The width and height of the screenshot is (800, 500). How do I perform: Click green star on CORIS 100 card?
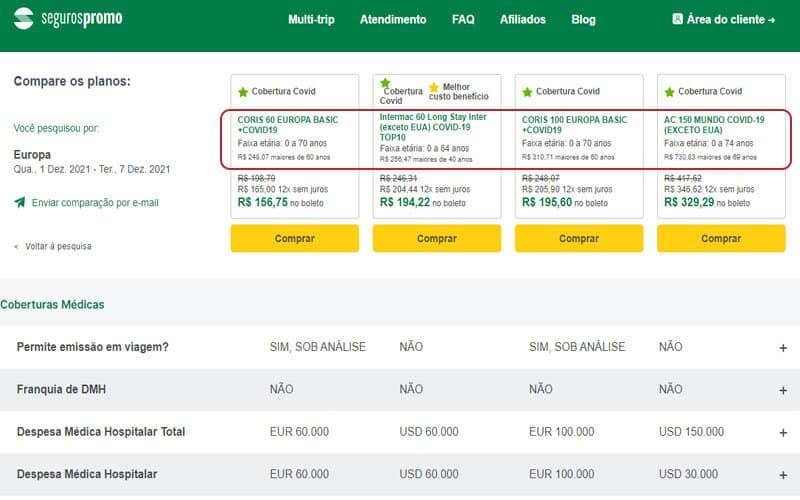click(x=527, y=92)
